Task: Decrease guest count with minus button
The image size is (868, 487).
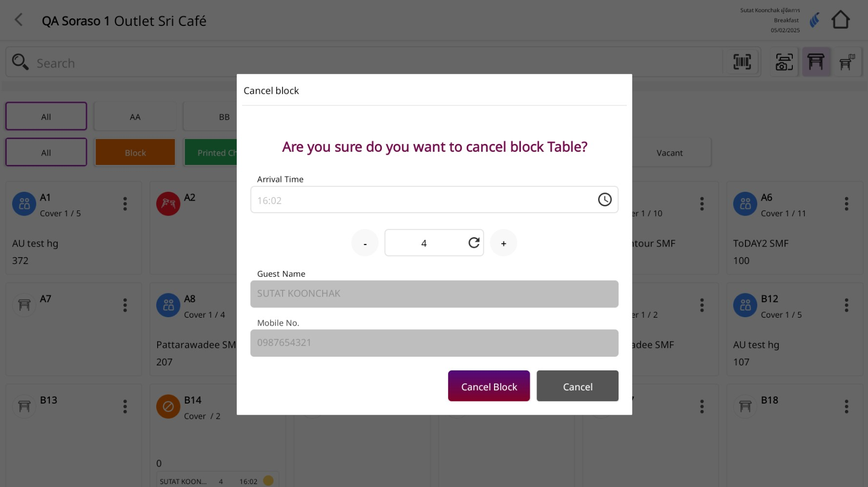Action: pyautogui.click(x=365, y=243)
